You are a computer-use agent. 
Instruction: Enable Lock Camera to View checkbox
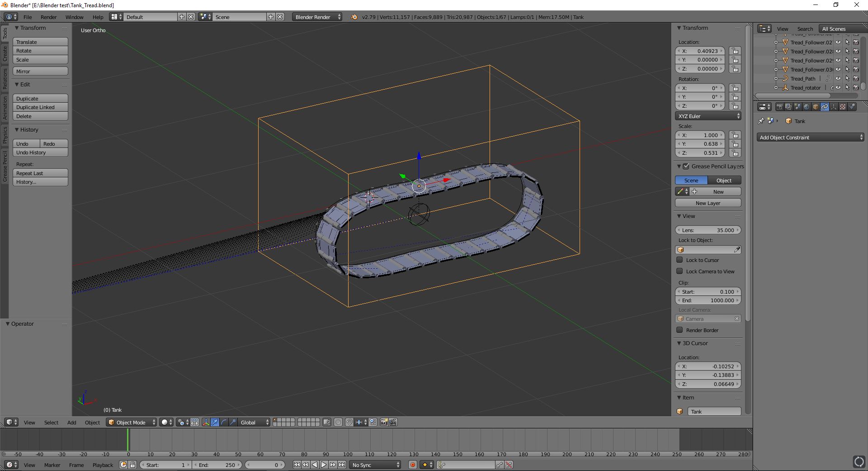tap(679, 271)
